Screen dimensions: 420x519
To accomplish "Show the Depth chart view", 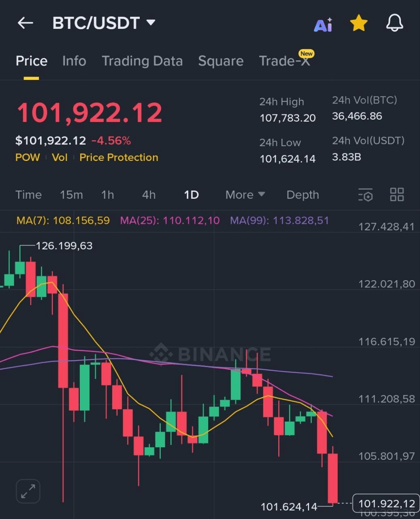I will 303,195.
